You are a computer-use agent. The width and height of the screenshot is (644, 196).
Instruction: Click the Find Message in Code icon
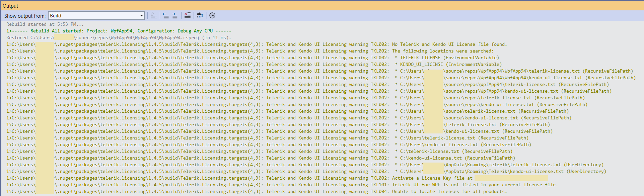[x=153, y=15]
